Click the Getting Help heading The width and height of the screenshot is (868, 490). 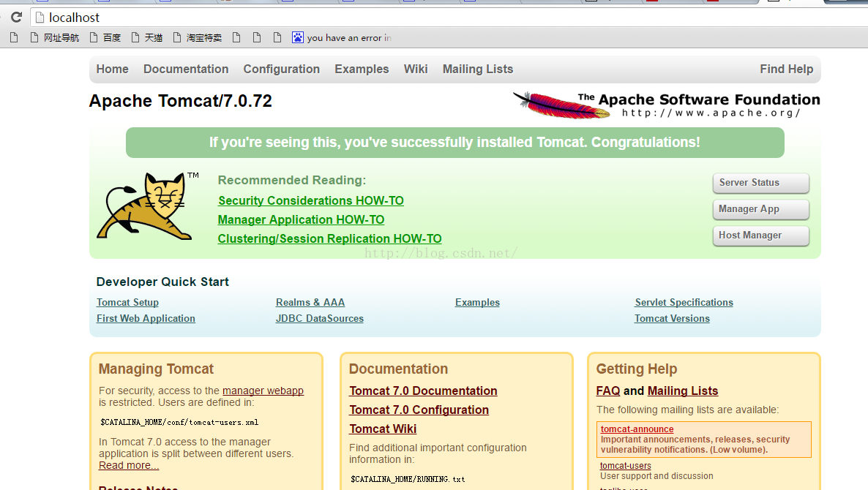pos(637,369)
